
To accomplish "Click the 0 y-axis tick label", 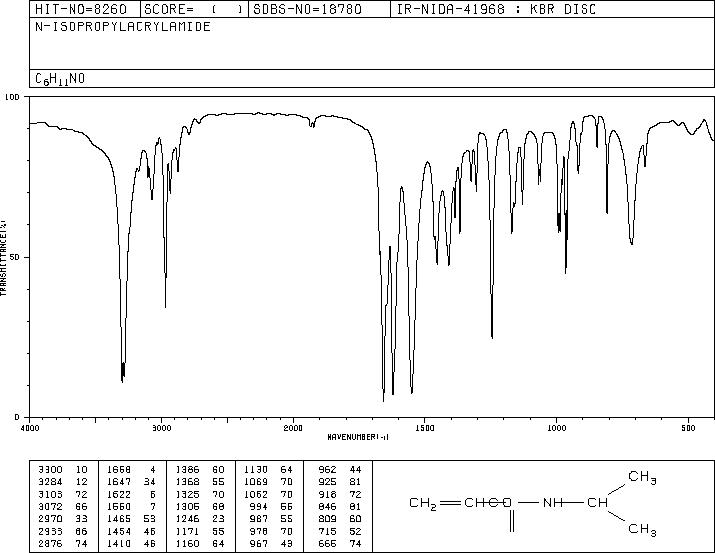I will (17, 417).
